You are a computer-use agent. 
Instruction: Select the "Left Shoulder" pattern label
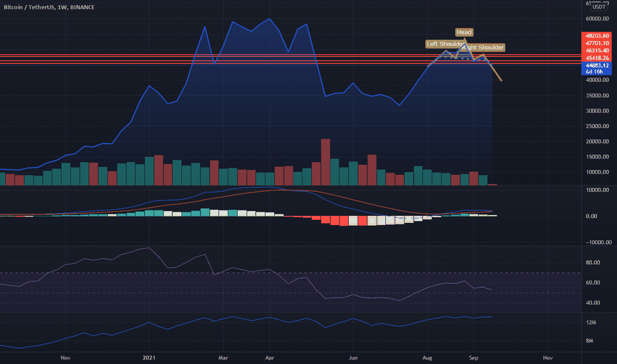pos(446,44)
